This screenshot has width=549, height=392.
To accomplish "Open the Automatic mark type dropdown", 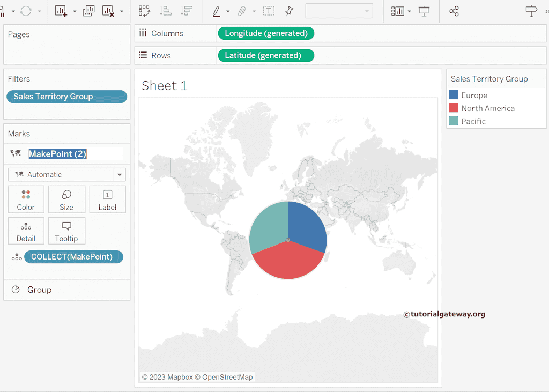I will tap(66, 174).
